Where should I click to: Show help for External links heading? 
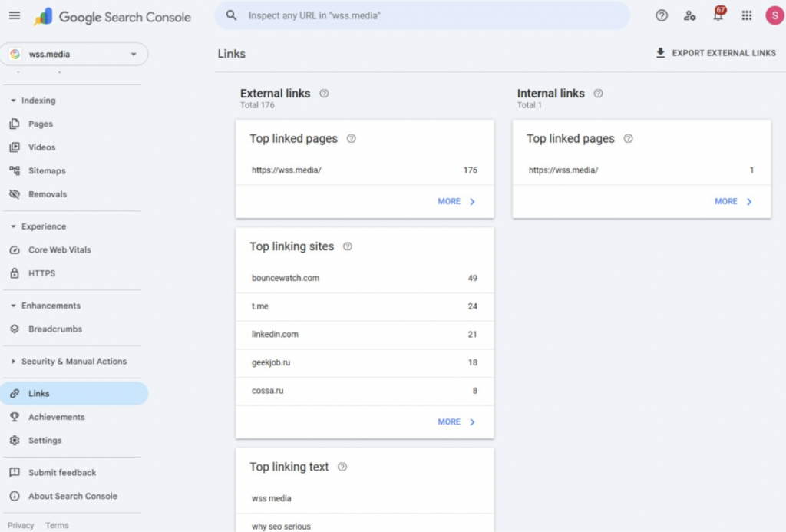(325, 93)
